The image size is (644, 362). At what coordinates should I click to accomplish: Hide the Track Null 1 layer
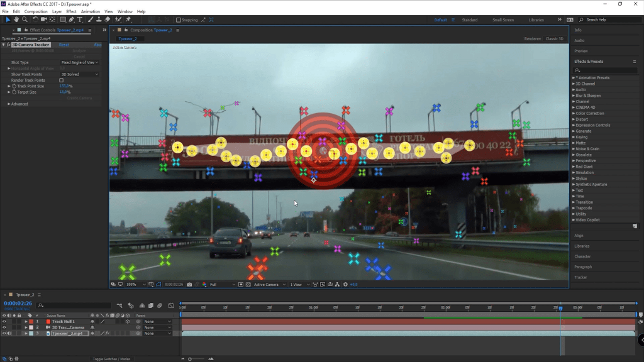(x=4, y=322)
